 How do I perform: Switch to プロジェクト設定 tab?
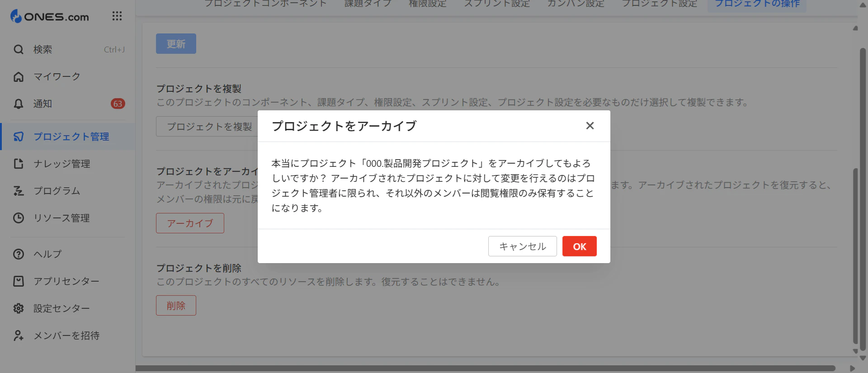(659, 4)
